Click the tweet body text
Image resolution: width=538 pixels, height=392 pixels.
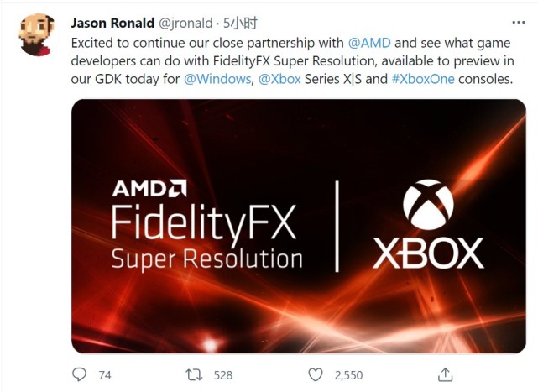click(293, 61)
